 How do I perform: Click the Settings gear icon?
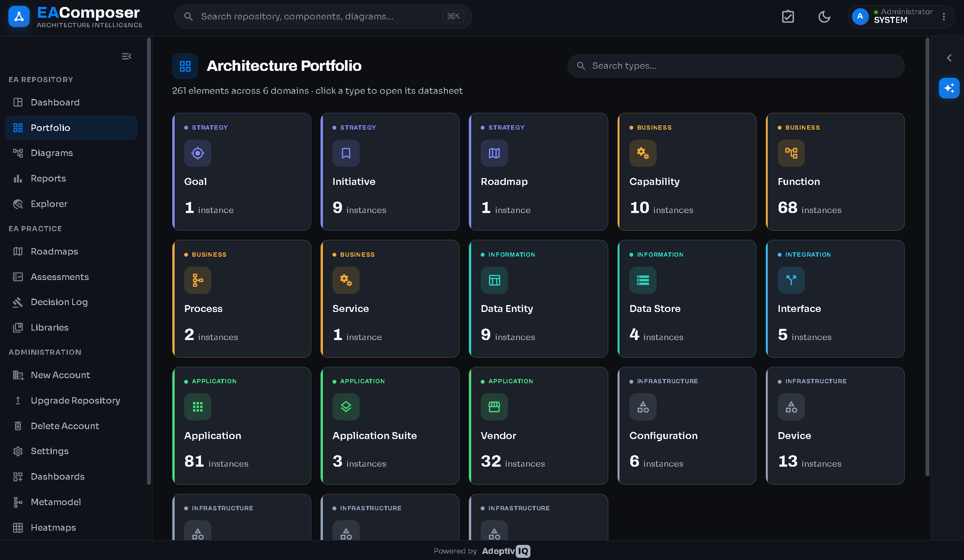(18, 451)
